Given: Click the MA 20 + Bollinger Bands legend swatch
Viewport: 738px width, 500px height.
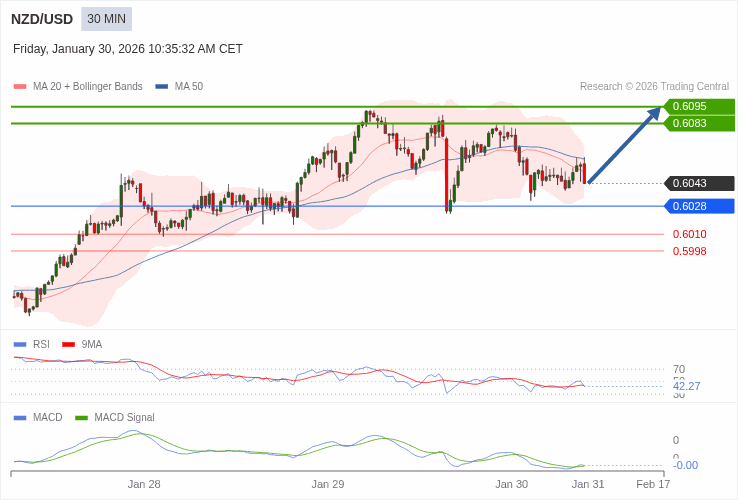Looking at the screenshot, I should (x=20, y=87).
